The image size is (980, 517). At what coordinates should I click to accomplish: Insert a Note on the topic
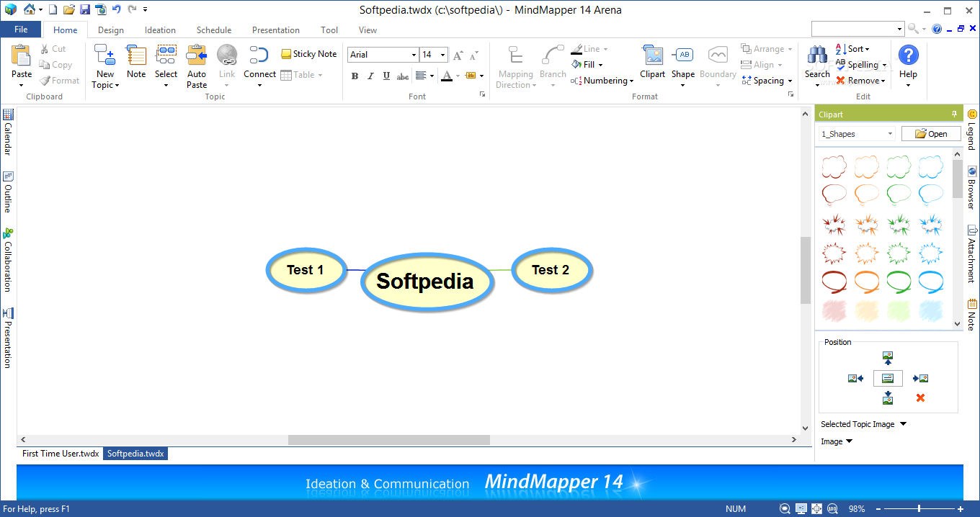tap(136, 55)
